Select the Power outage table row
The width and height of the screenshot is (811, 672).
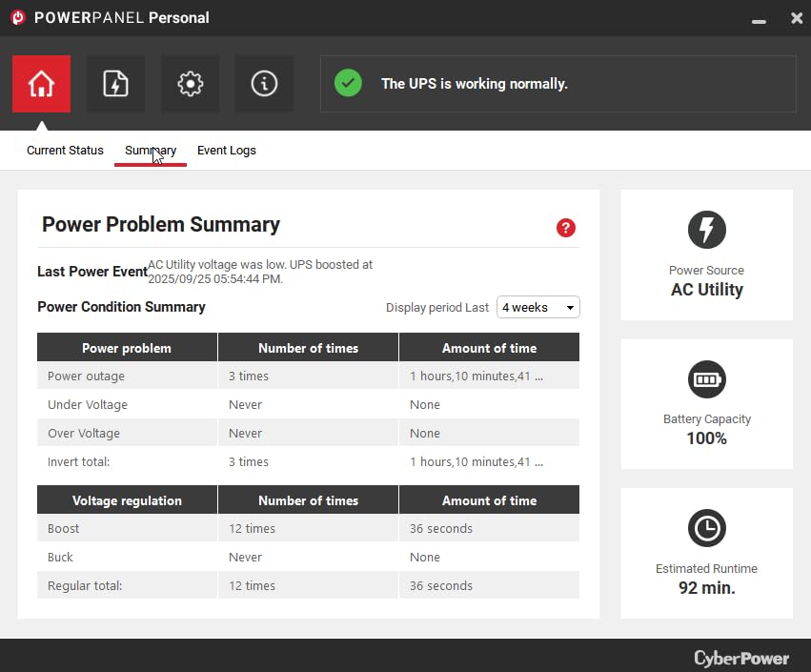point(308,377)
